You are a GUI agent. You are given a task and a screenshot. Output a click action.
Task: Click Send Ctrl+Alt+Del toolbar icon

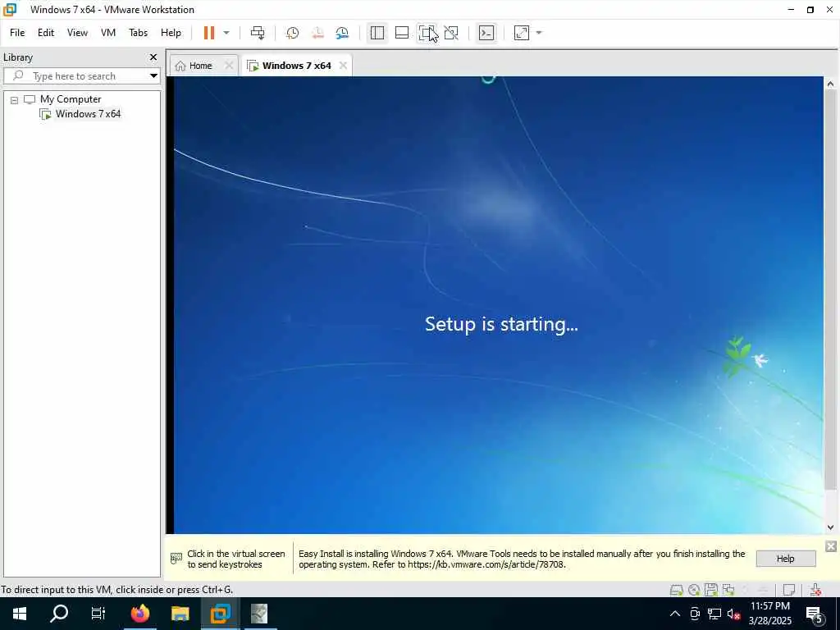point(258,33)
